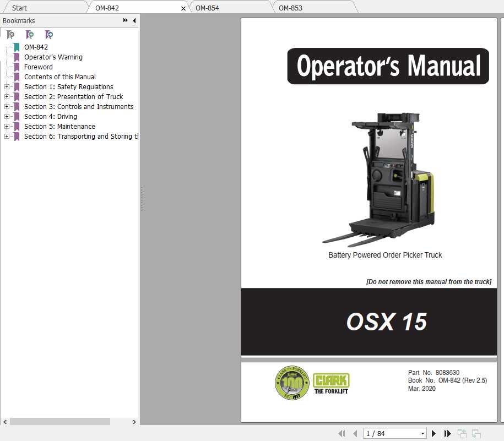This screenshot has width=504, height=441.
Task: Open the Foreword bookmark
Action: (x=38, y=67)
